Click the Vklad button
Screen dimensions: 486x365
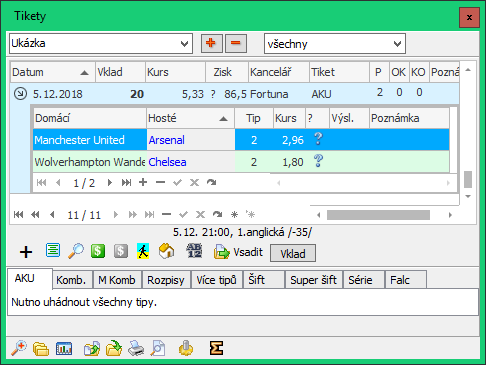(293, 254)
